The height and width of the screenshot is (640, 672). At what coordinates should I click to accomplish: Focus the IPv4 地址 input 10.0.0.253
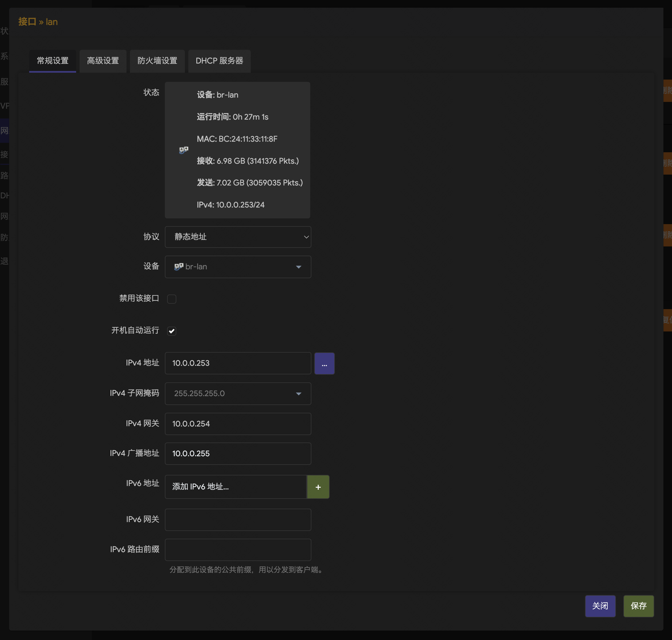pos(238,363)
